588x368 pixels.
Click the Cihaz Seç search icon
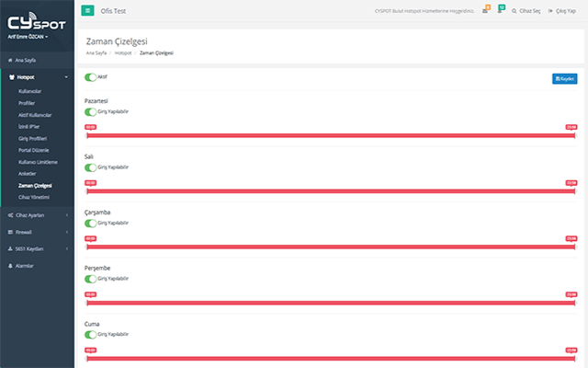[514, 10]
